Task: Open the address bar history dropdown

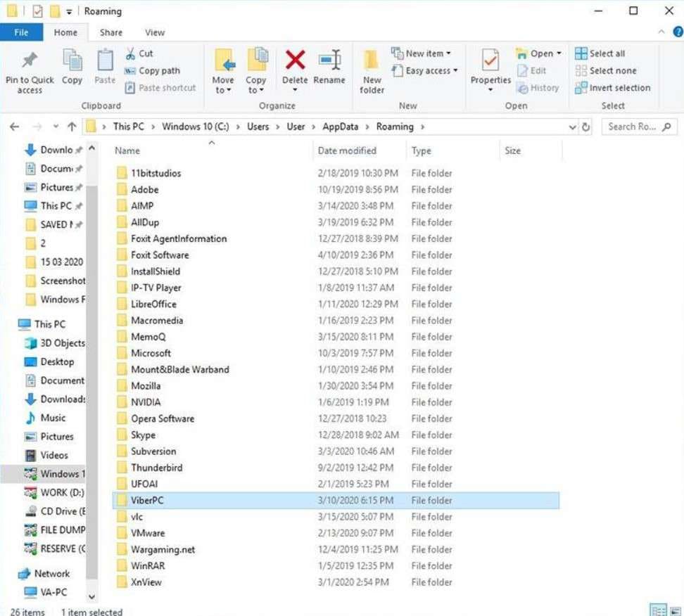Action: (572, 127)
